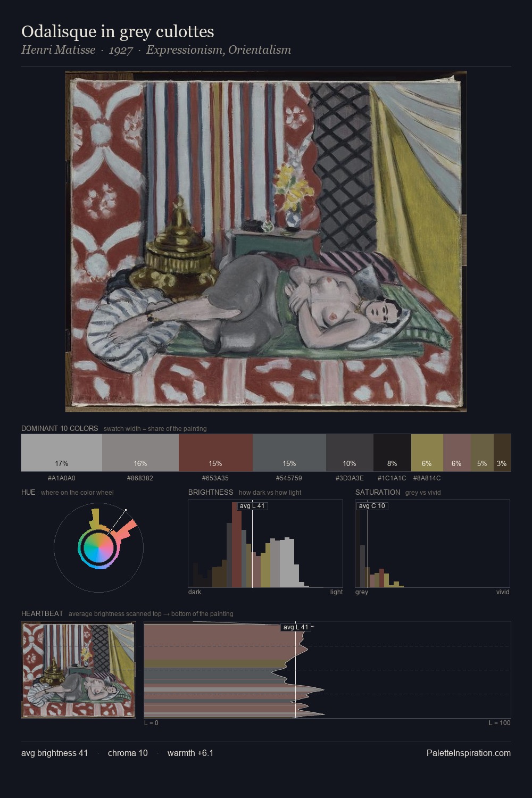The height and width of the screenshot is (798, 532).
Task: Click the 'dark' brightness axis label
Action: coord(195,592)
